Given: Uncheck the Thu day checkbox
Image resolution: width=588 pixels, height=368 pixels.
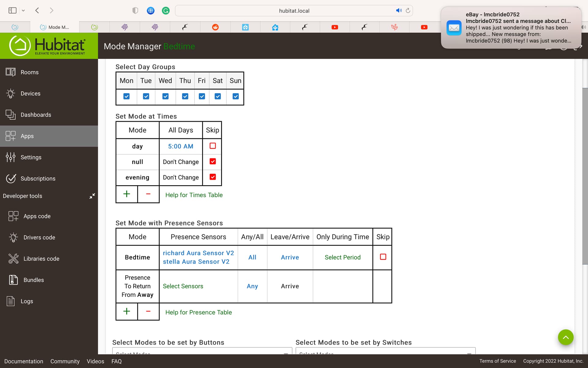Looking at the screenshot, I should click(185, 96).
